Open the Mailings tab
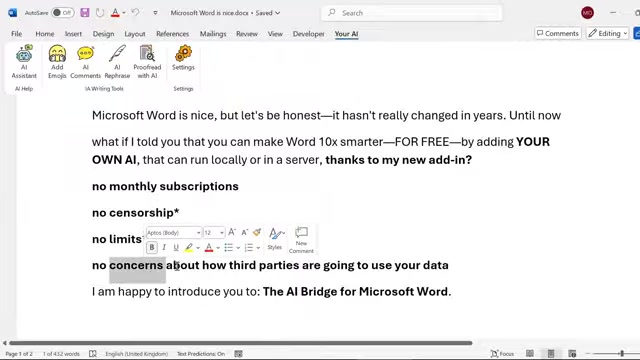Screen dimensions: 640x360 pos(213,34)
